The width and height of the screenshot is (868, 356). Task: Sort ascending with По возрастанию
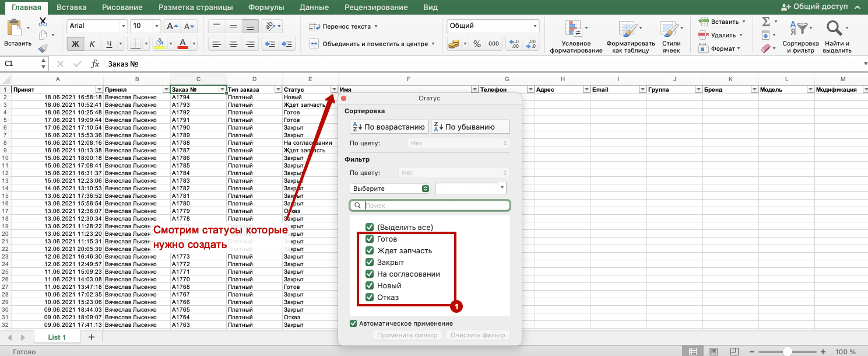click(389, 127)
